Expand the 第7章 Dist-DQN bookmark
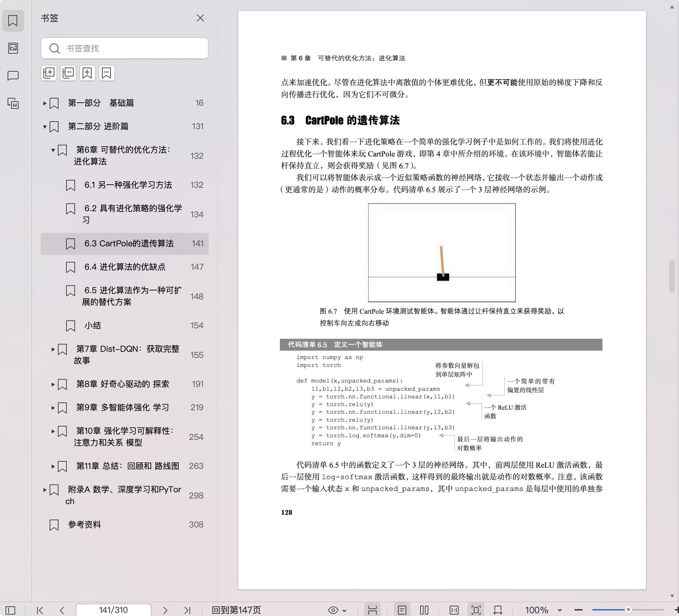 click(x=53, y=349)
